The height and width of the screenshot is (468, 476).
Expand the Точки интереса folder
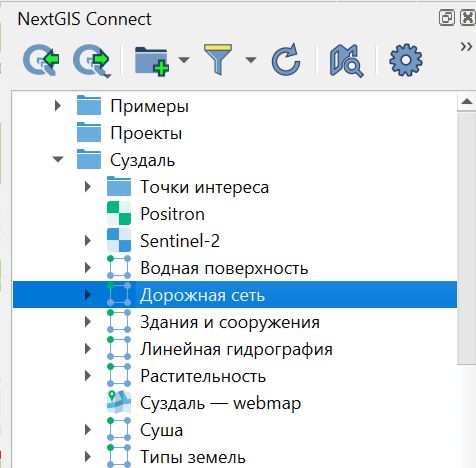[x=88, y=186]
